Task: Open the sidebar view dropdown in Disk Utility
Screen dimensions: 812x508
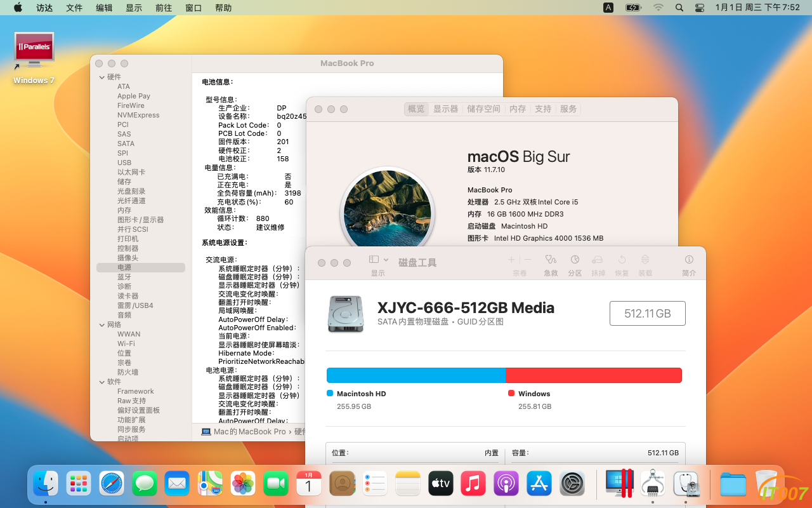Action: click(377, 260)
